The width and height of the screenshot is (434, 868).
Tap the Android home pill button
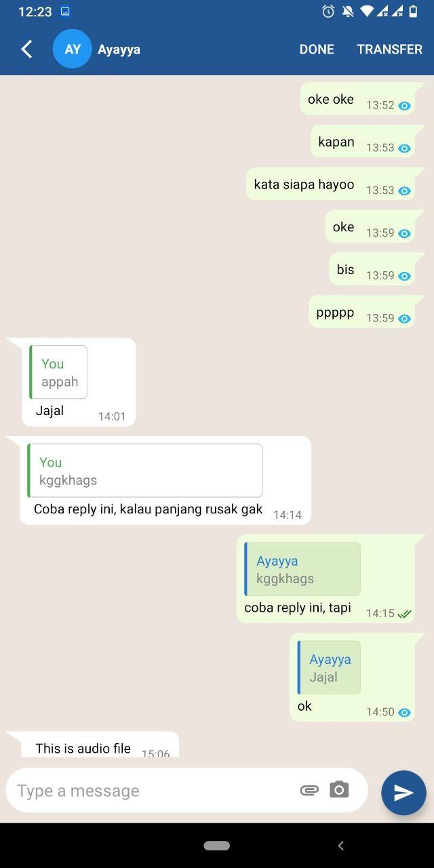[x=217, y=845]
